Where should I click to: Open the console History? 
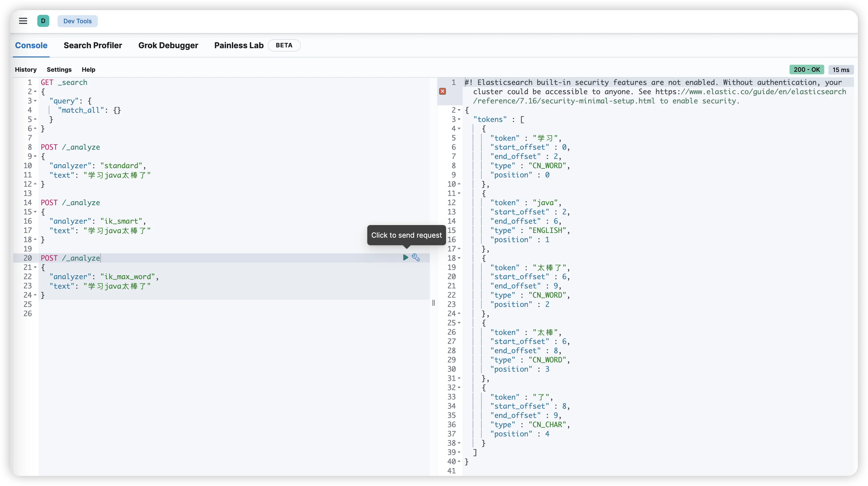26,70
